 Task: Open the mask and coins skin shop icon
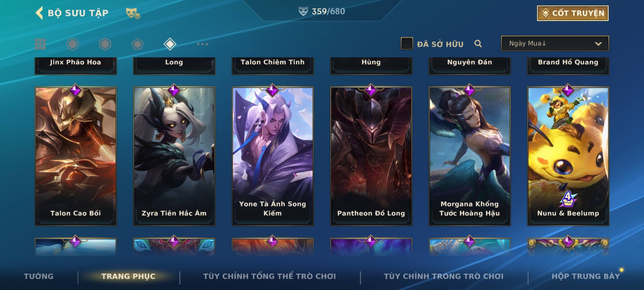(x=133, y=13)
